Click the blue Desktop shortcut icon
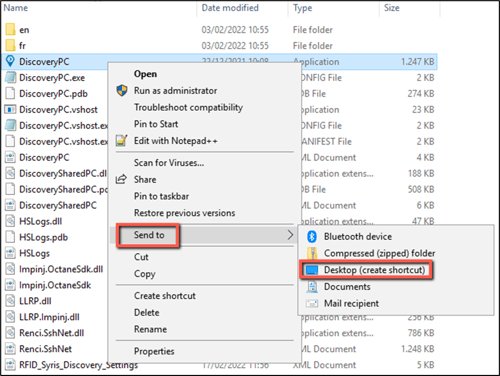The width and height of the screenshot is (500, 376). [x=312, y=270]
